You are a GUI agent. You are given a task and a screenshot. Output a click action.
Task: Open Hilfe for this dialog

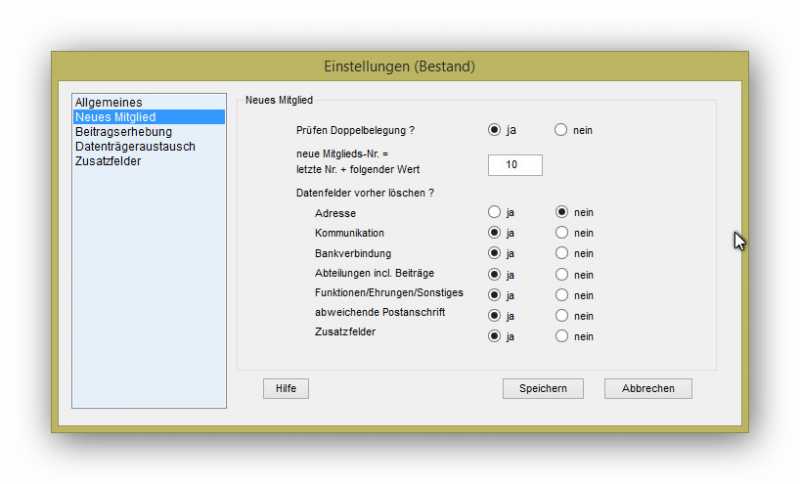point(286,389)
